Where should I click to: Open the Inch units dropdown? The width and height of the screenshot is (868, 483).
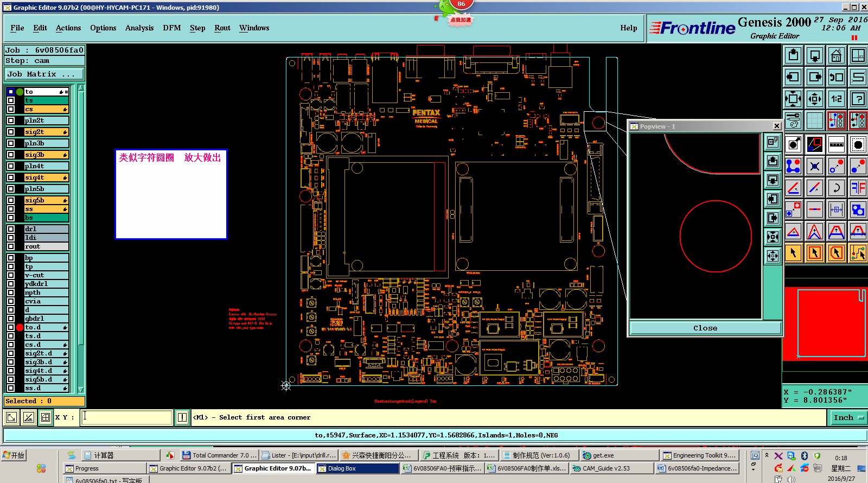coord(848,417)
